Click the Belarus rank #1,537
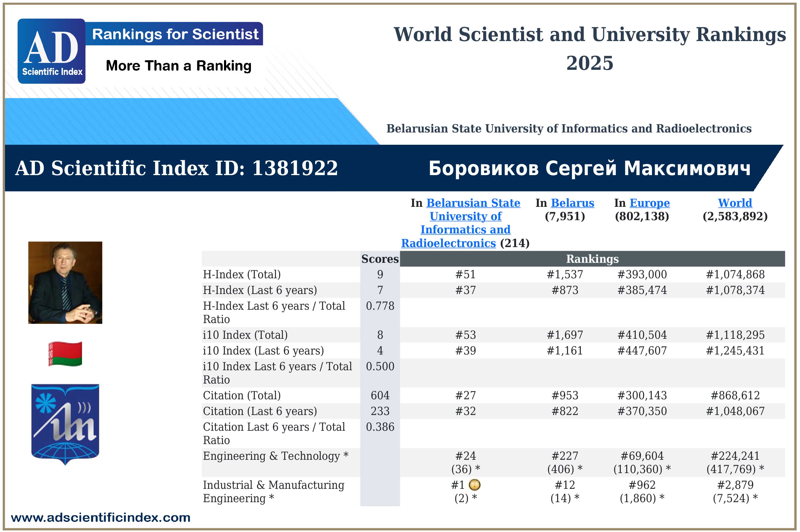The image size is (800, 532). pos(565,275)
